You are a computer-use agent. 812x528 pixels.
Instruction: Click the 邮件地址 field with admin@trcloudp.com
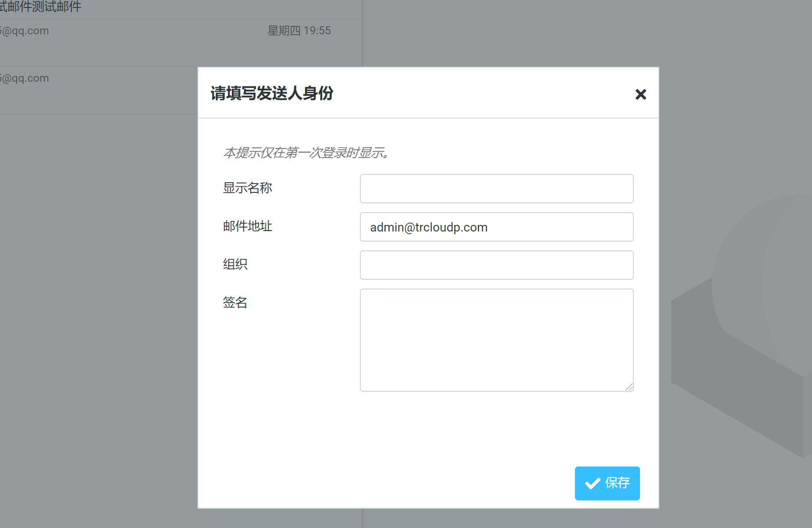(x=496, y=227)
